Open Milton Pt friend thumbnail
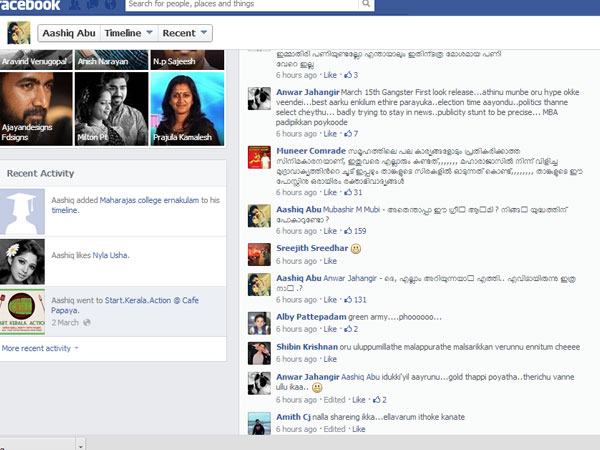Screen dimensions: 600x450 pos(111,109)
